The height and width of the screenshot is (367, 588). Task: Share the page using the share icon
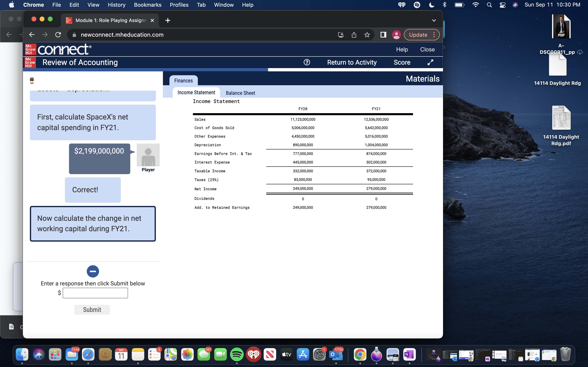click(354, 35)
